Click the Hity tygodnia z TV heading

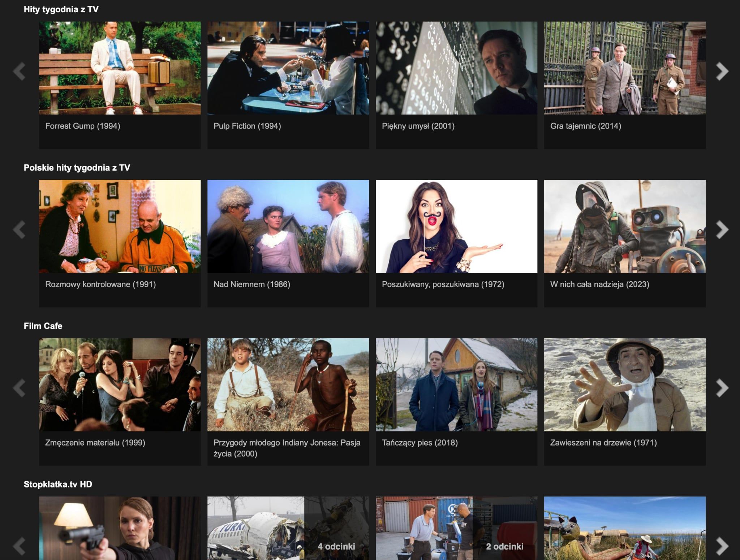(61, 9)
